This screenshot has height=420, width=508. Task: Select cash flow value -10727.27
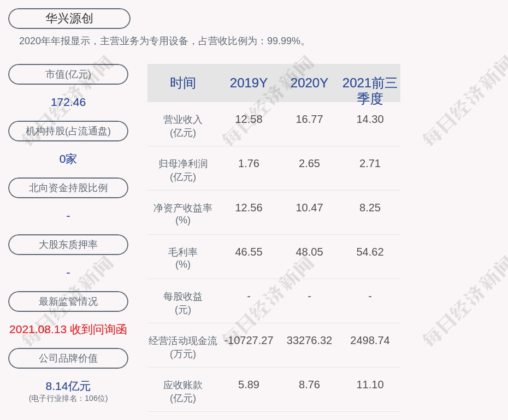(x=249, y=341)
